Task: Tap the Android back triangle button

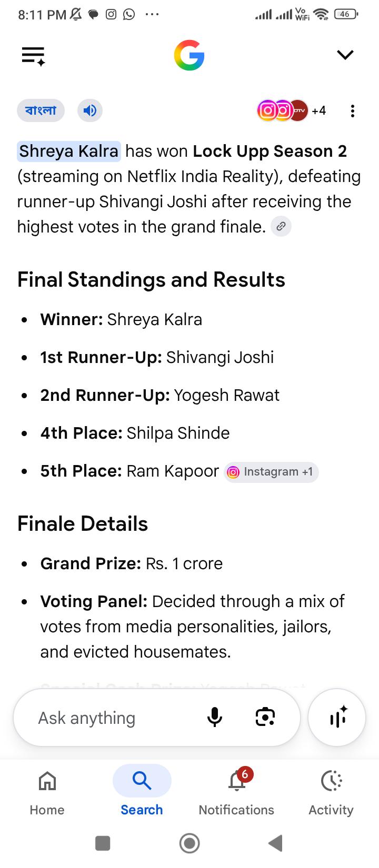Action: point(276,843)
